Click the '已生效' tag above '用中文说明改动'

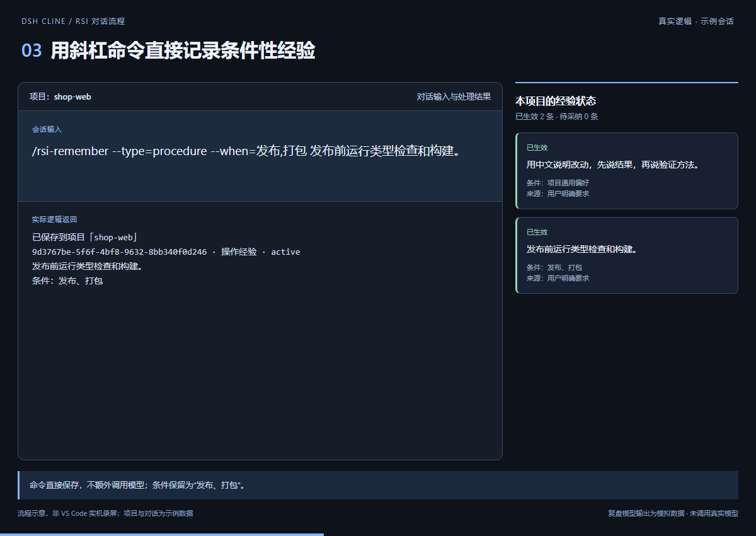pyautogui.click(x=537, y=148)
